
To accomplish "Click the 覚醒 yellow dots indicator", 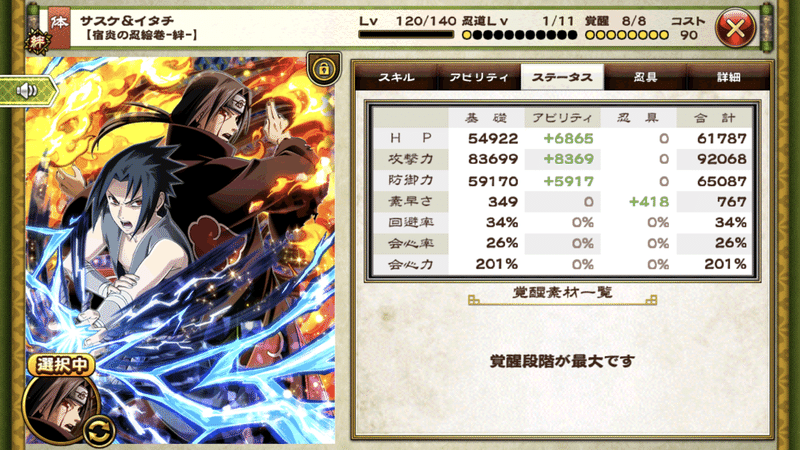I will pos(627,35).
